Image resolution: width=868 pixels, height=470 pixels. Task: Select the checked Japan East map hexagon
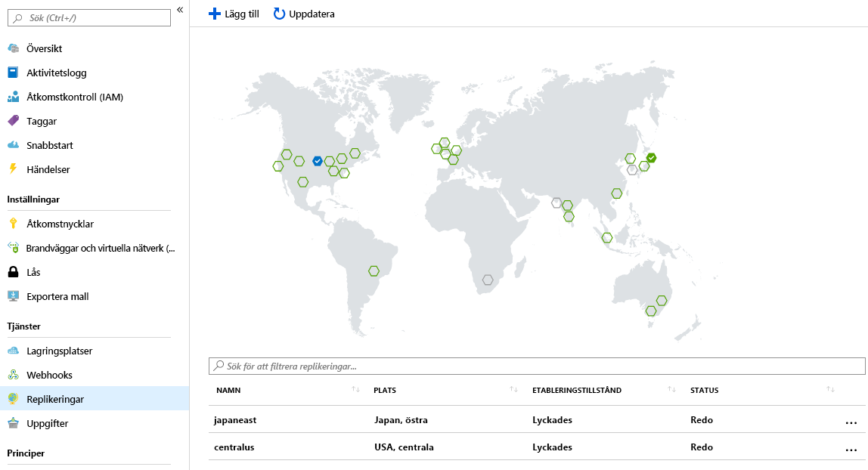pyautogui.click(x=652, y=158)
